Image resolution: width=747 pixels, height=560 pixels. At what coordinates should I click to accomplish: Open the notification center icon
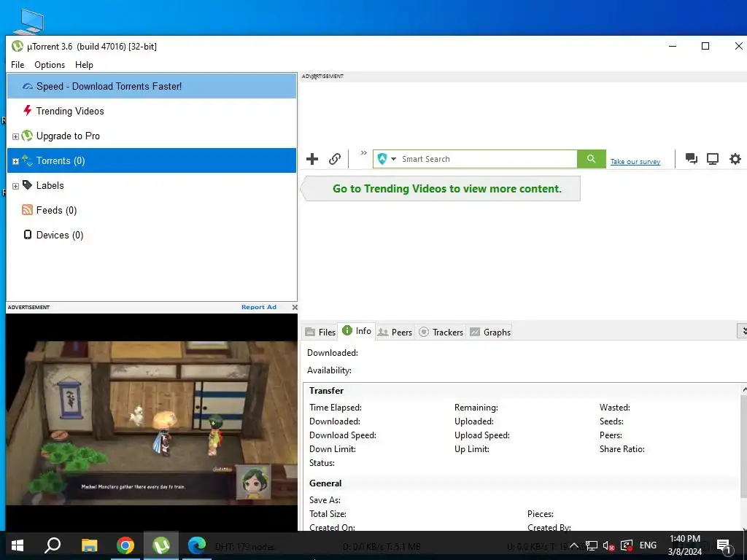pyautogui.click(x=723, y=545)
